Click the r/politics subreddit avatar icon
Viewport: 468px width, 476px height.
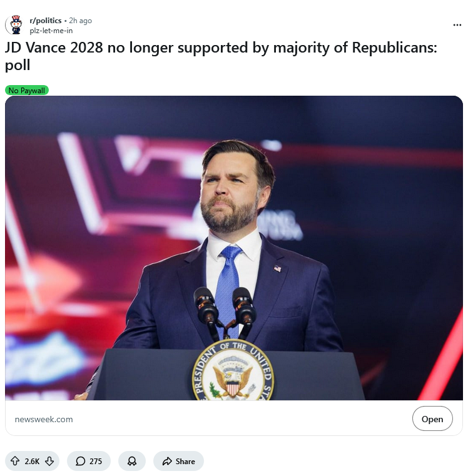[x=15, y=25]
